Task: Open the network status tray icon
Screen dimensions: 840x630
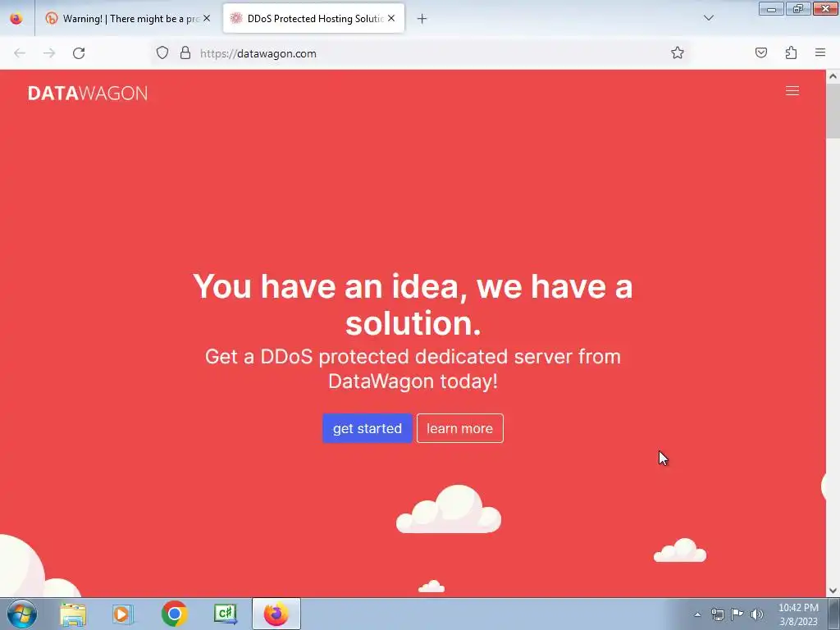Action: pyautogui.click(x=718, y=614)
